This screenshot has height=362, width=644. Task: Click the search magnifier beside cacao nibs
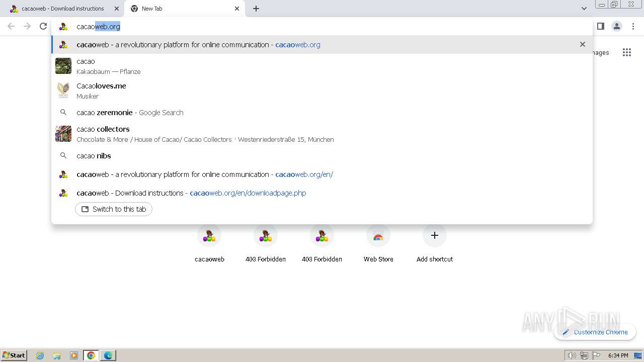tap(63, 156)
